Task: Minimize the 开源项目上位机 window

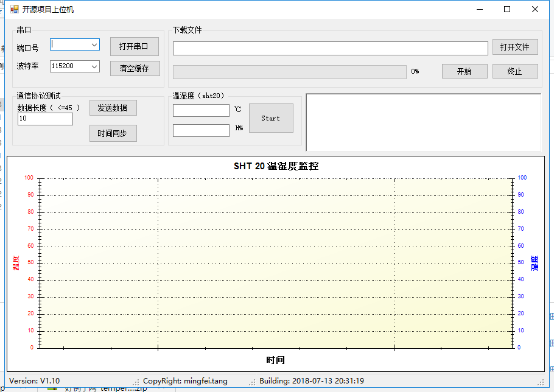Action: pos(480,9)
